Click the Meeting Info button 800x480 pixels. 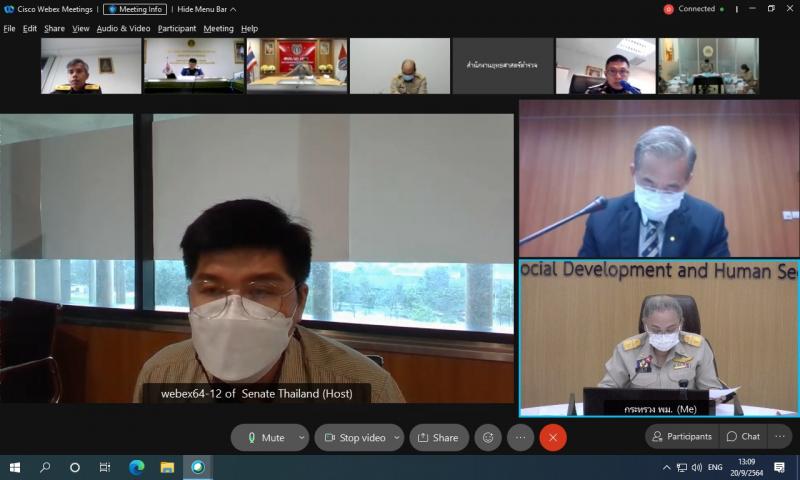click(x=135, y=9)
